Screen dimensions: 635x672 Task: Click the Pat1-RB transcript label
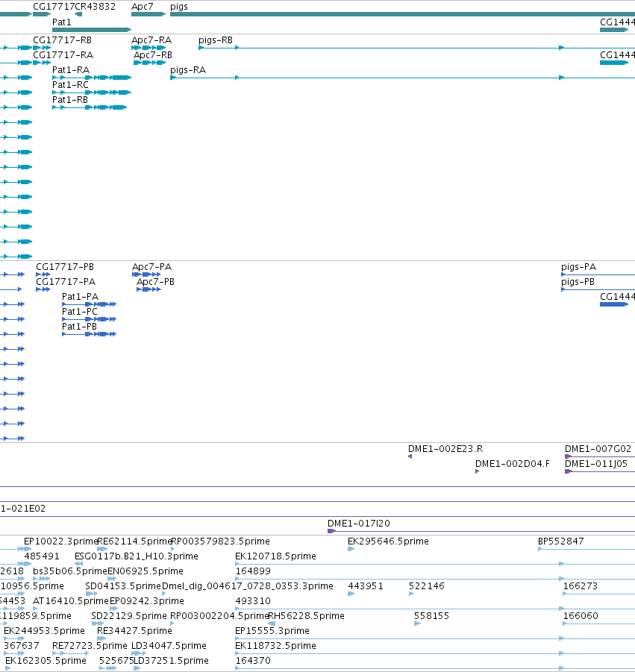[x=70, y=100]
